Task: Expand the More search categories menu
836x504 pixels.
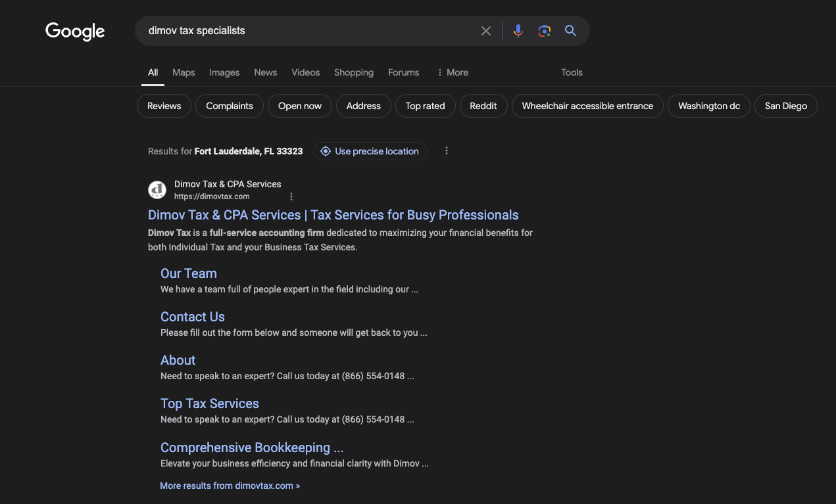Action: click(x=452, y=72)
